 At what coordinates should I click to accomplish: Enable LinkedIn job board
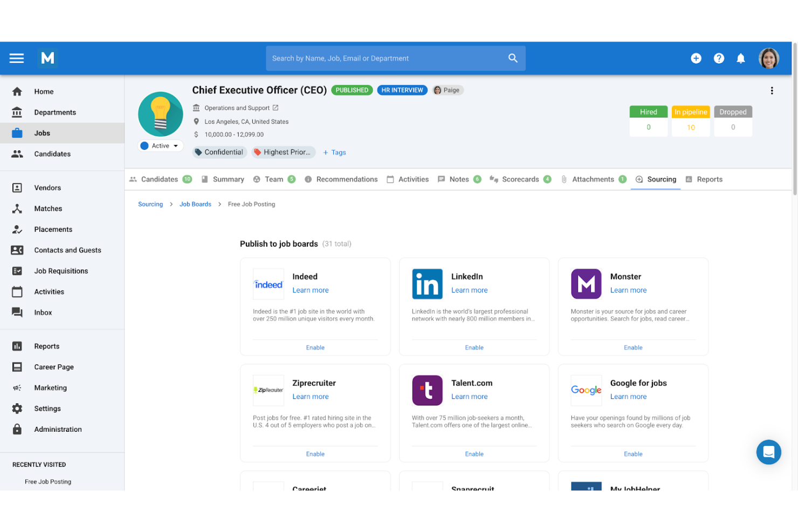(474, 348)
